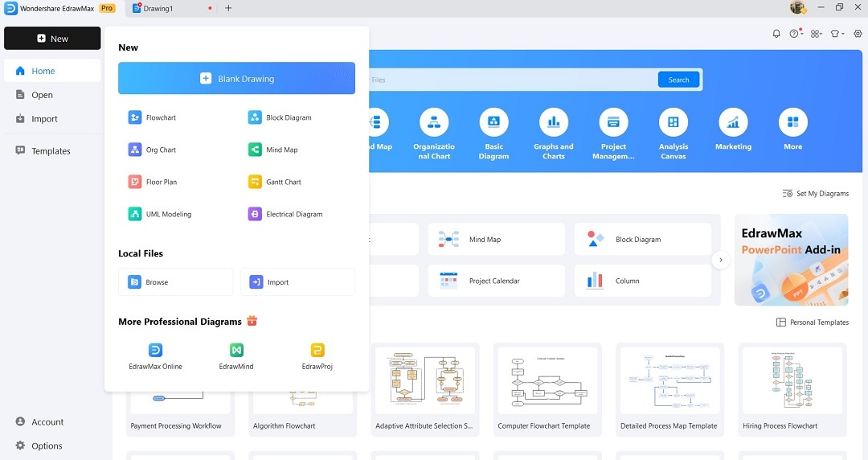
Task: Open EdrawMax PowerPoint Add-in banner
Action: click(791, 260)
